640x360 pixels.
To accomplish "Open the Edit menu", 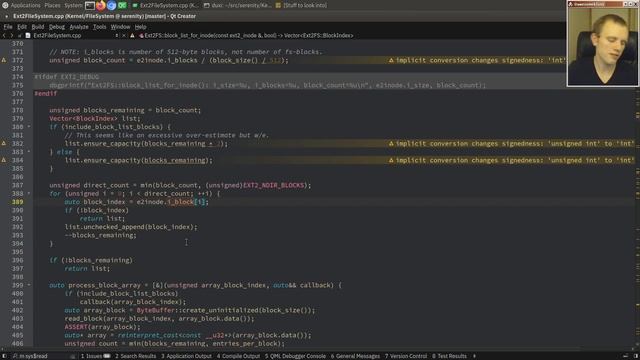I will pos(22,27).
